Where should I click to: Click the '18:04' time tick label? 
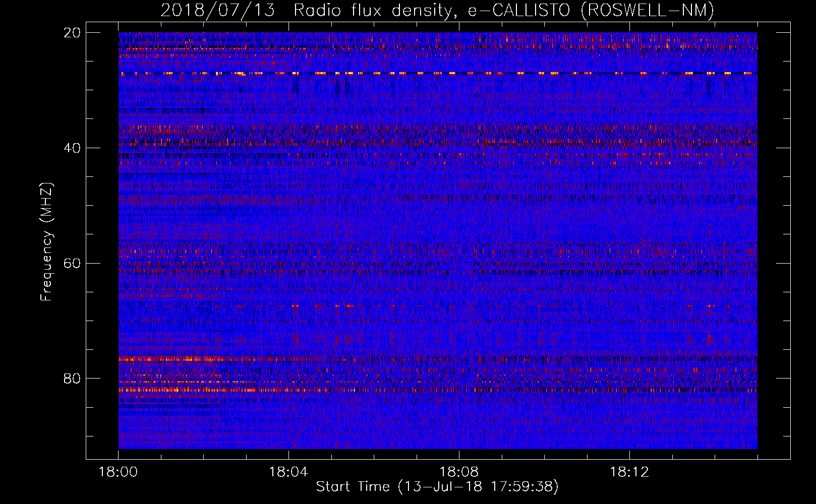pyautogui.click(x=288, y=472)
